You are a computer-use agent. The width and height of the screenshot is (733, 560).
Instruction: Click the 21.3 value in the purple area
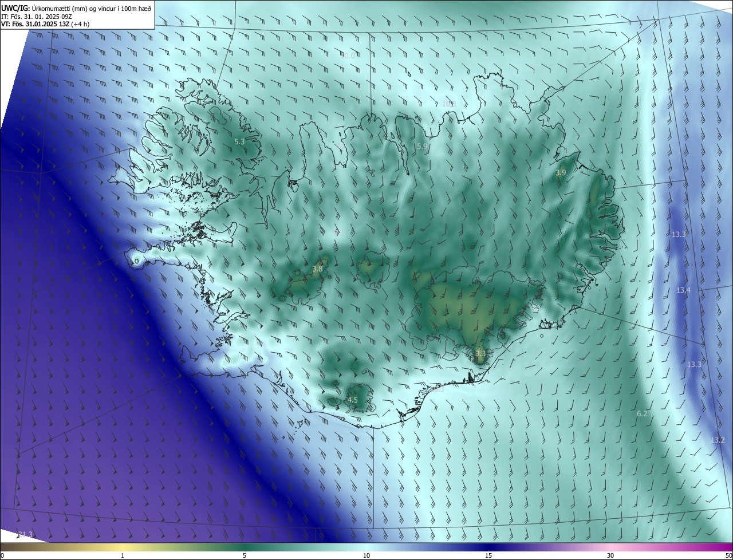[x=25, y=534]
